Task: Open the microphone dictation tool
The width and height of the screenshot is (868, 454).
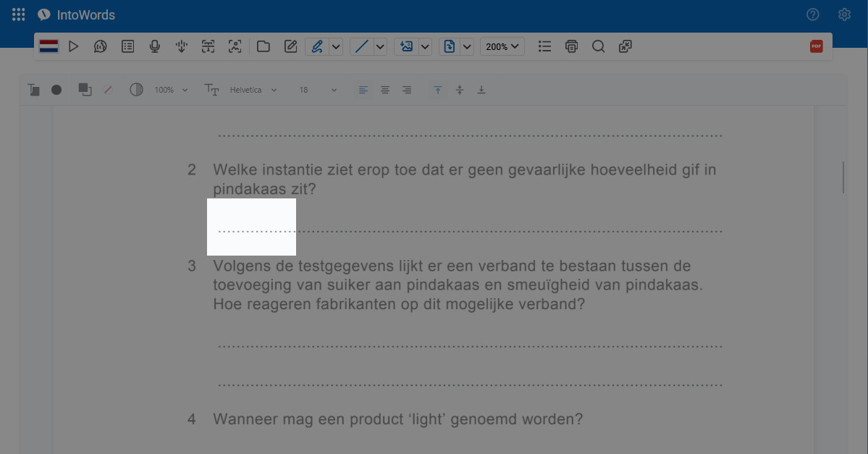Action: (154, 46)
